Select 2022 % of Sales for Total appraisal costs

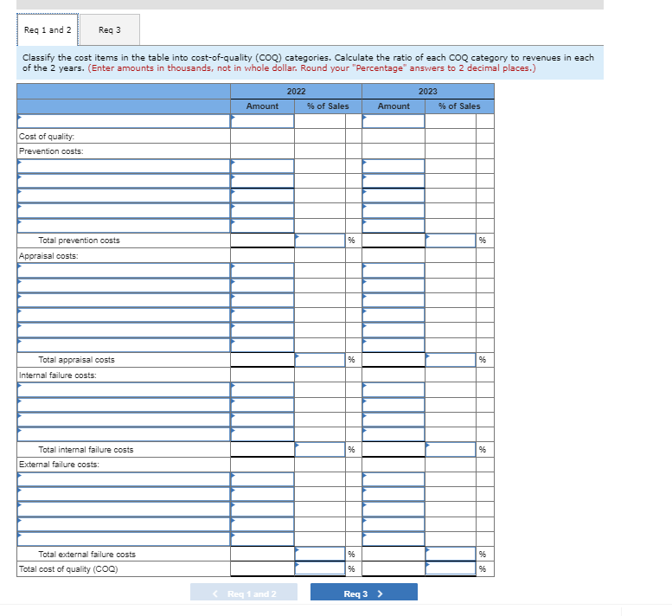coord(320,360)
